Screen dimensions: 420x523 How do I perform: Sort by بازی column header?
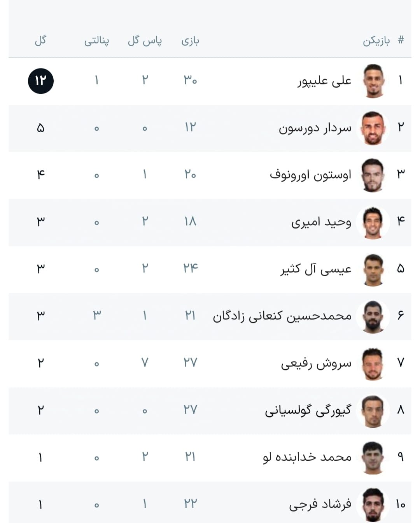point(190,40)
